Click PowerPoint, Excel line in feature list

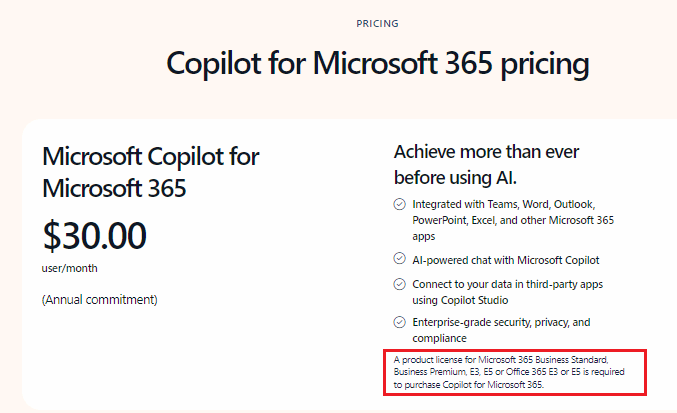click(513, 221)
